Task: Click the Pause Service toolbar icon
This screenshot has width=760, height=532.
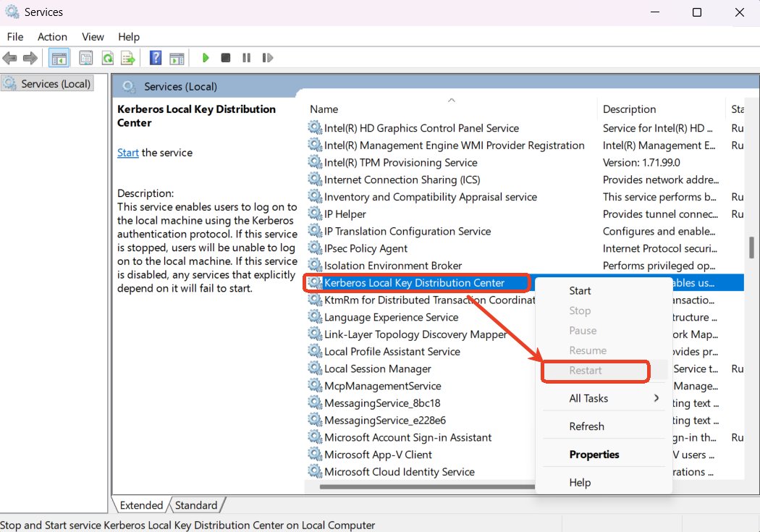Action: pyautogui.click(x=246, y=58)
